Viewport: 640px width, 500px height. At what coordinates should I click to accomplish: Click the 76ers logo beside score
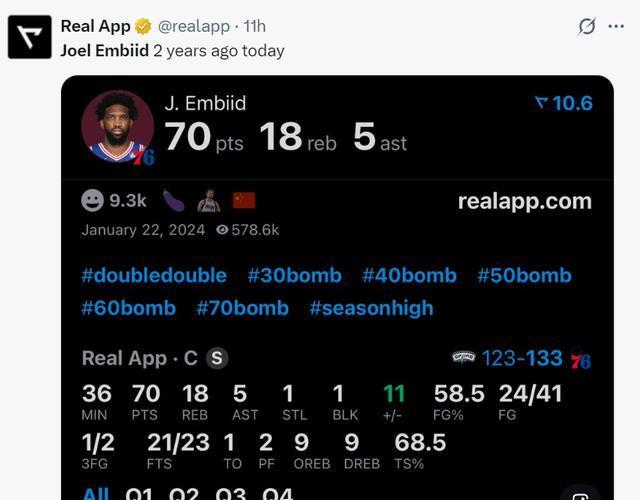(x=580, y=358)
